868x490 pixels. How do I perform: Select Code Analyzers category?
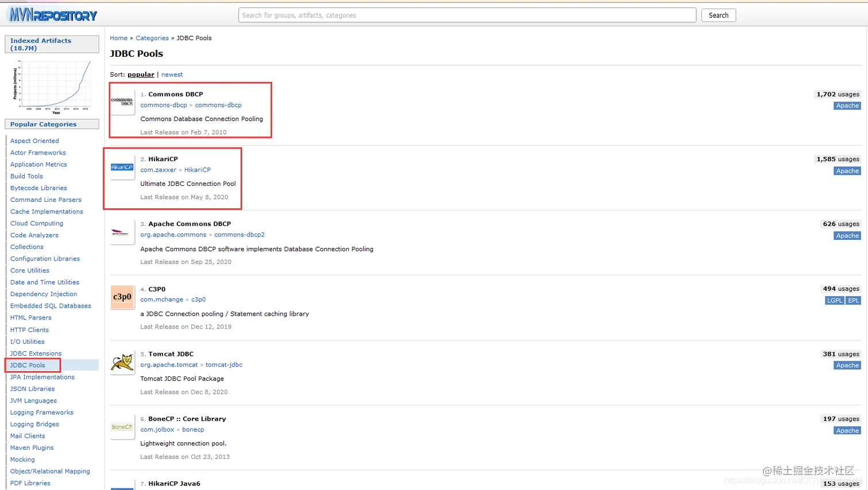[x=34, y=235]
